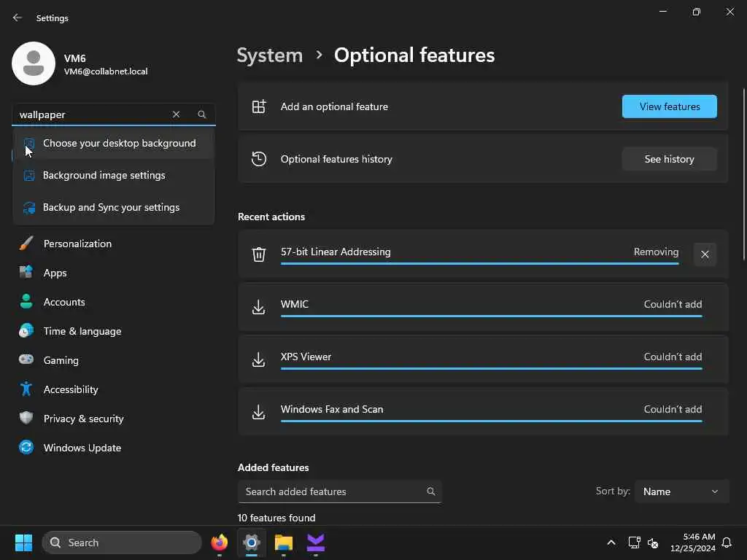Click the search magnifier icon in Settings
Screen dimensions: 747x560
[x=202, y=114]
